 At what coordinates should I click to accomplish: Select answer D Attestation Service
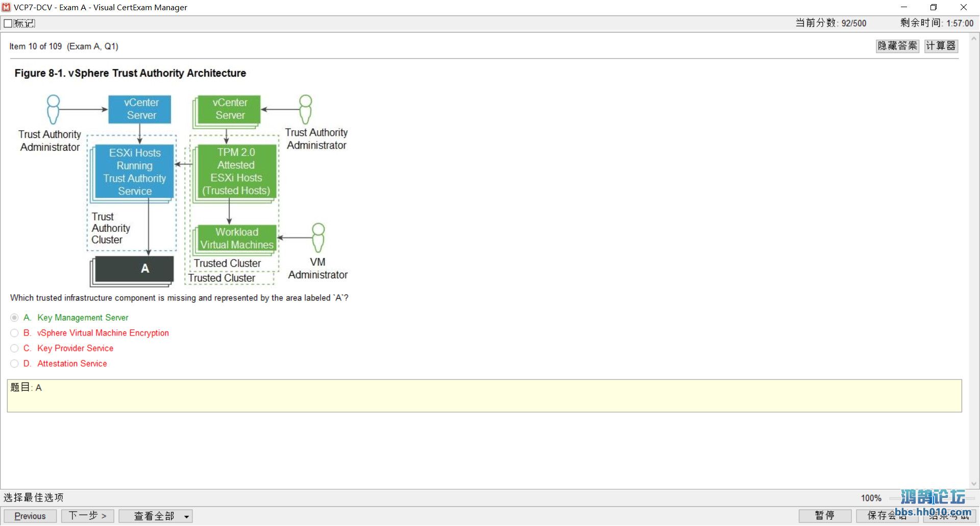(14, 364)
